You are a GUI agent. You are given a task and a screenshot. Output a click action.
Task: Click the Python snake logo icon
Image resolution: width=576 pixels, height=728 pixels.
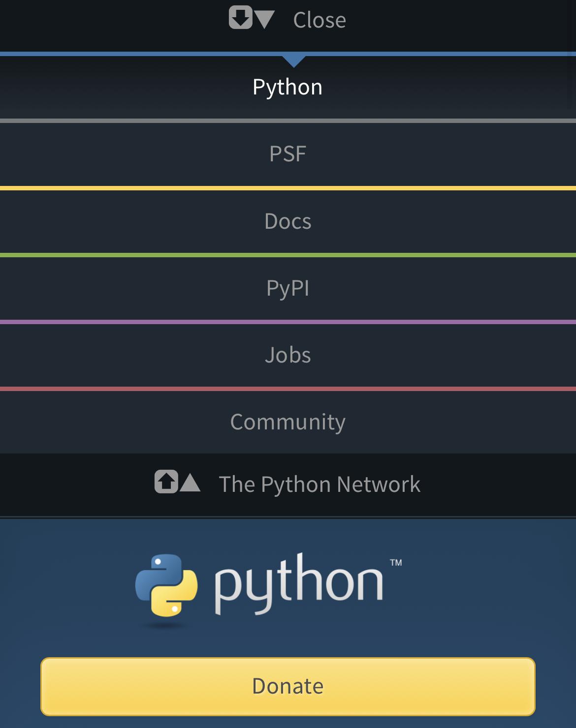point(166,585)
